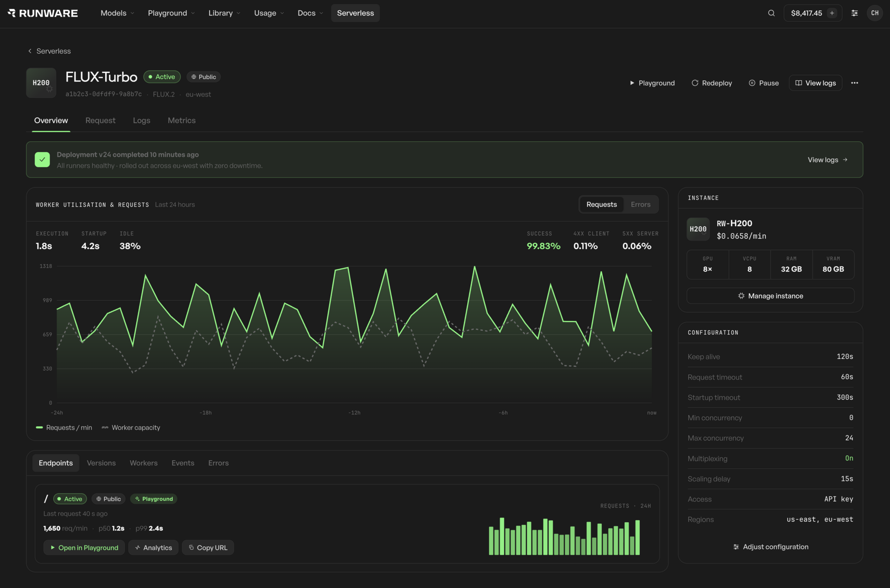890x588 pixels.
Task: Open endpoint Analytics
Action: [153, 548]
